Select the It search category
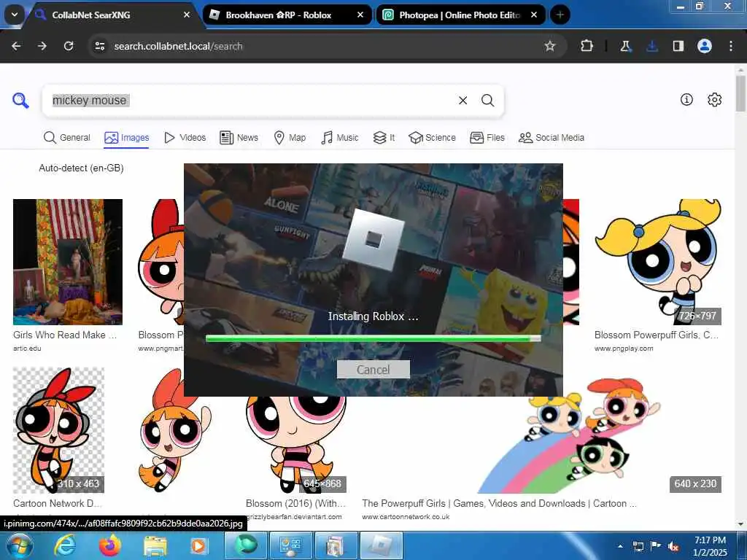Image resolution: width=747 pixels, height=560 pixels. [x=384, y=138]
